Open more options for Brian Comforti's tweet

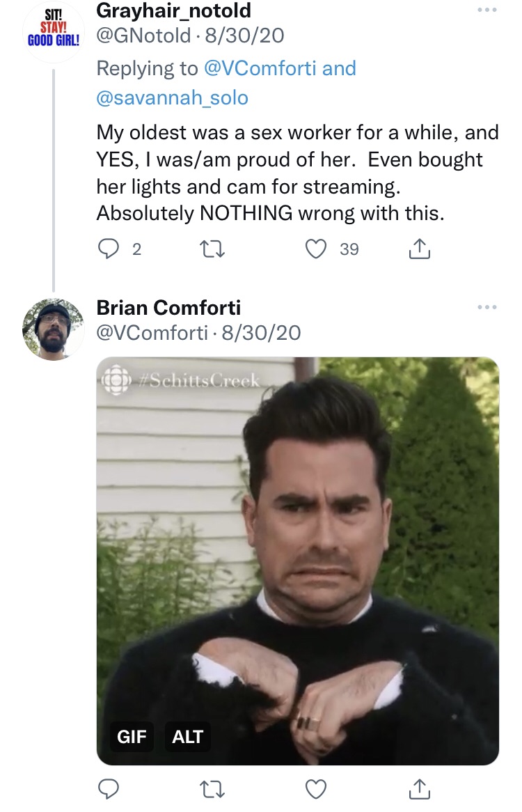[x=487, y=308]
